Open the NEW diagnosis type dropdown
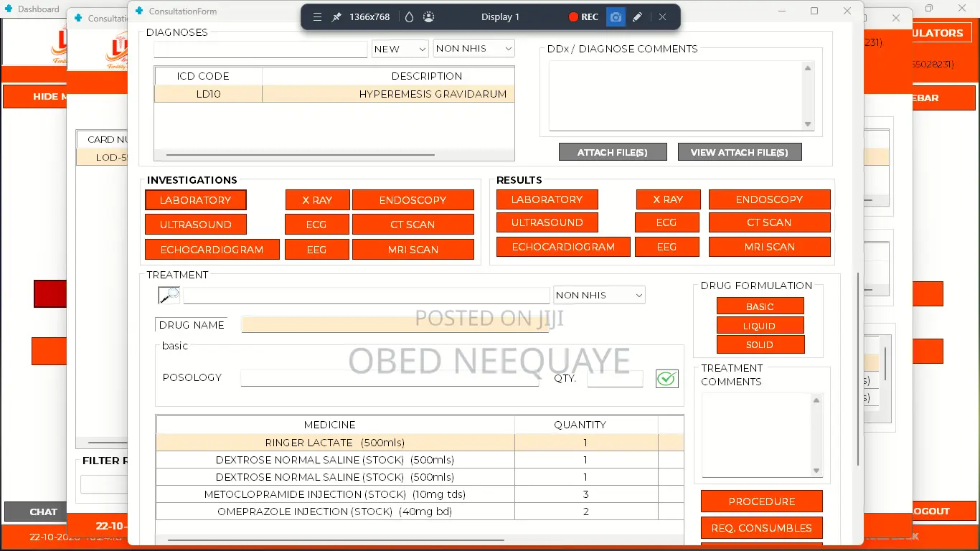980x551 pixels. click(x=400, y=49)
